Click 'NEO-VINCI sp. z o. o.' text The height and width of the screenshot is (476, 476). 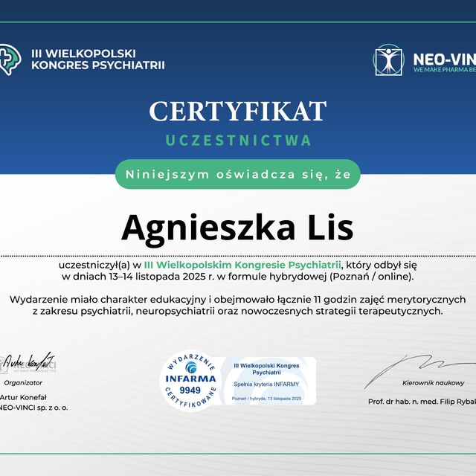click(x=33, y=408)
